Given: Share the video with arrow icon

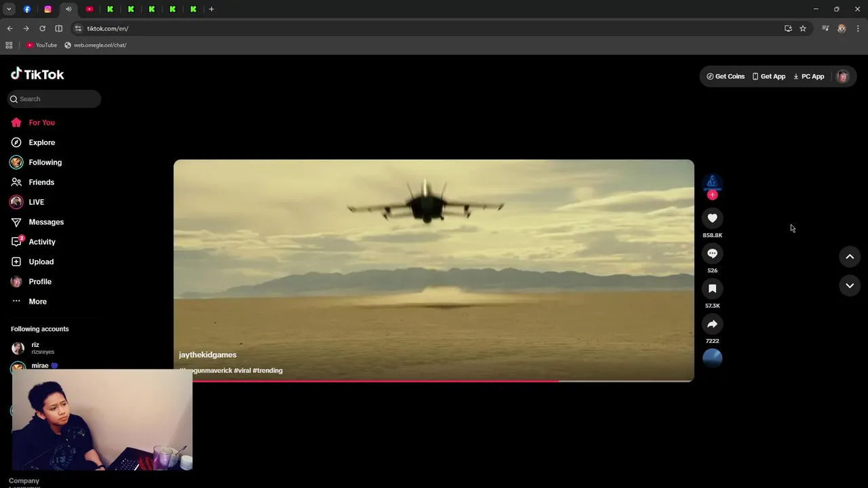Looking at the screenshot, I should 712,323.
